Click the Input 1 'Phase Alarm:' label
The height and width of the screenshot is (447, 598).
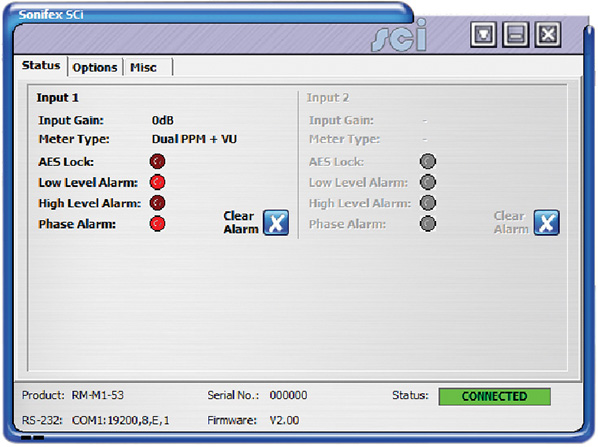[77, 224]
